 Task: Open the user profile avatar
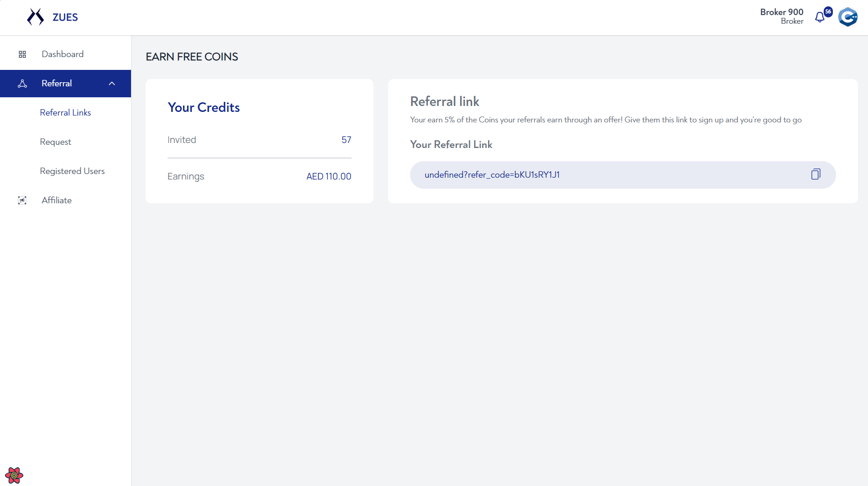848,17
